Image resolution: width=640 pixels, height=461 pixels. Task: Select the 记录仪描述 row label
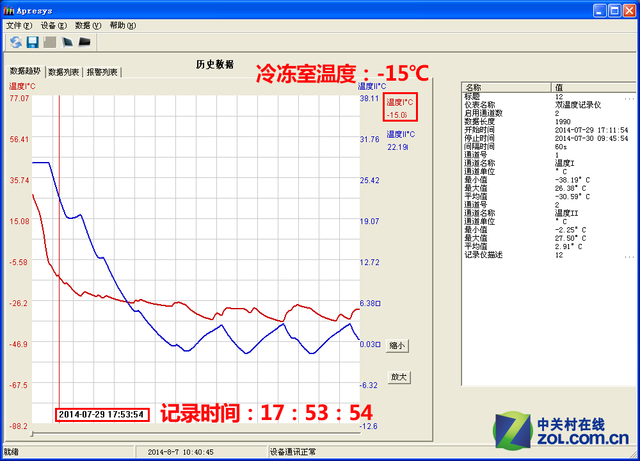[483, 255]
